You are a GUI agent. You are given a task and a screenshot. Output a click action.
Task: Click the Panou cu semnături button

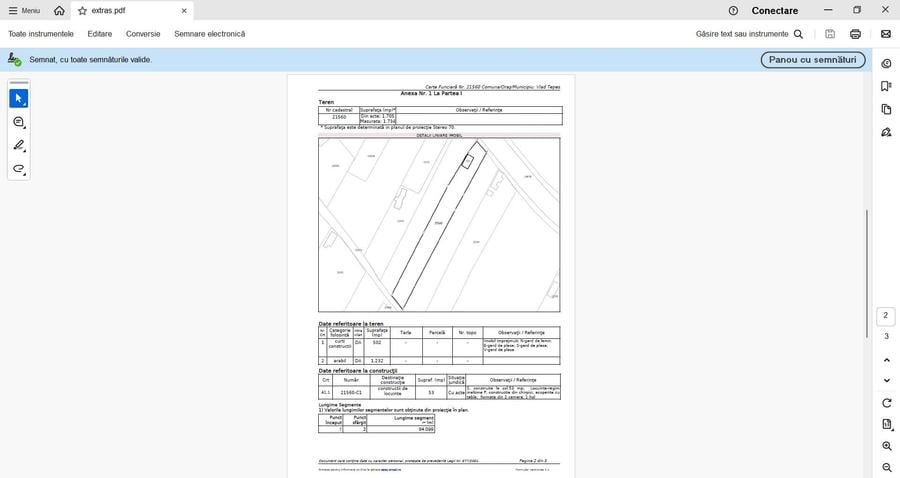812,60
